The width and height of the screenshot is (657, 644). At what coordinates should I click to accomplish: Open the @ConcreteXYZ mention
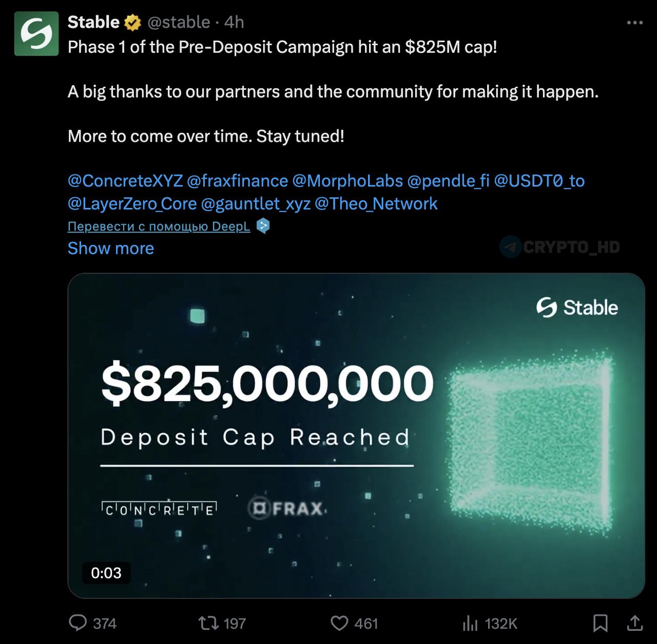(125, 181)
